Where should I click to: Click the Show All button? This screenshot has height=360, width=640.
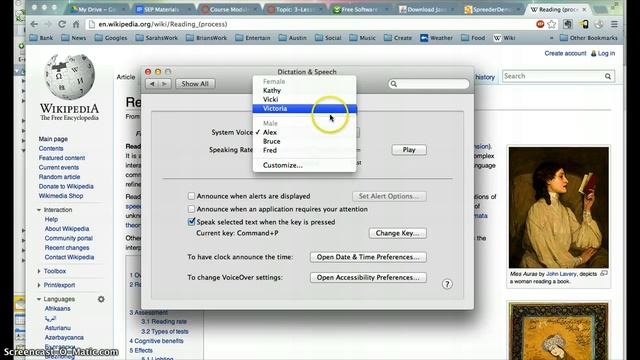pos(195,84)
